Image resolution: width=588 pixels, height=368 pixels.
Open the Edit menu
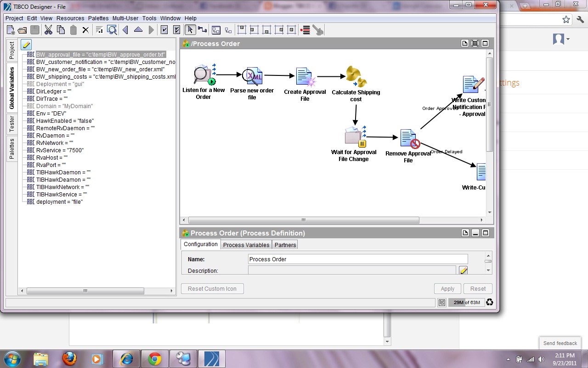32,18
